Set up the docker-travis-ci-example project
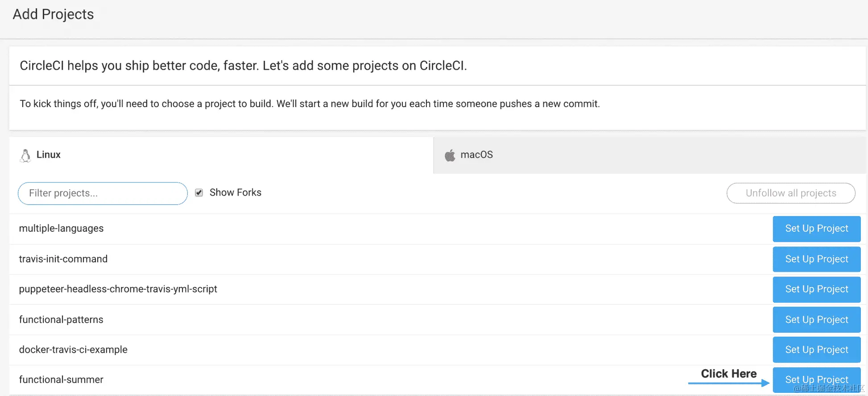The image size is (868, 396). pyautogui.click(x=816, y=350)
